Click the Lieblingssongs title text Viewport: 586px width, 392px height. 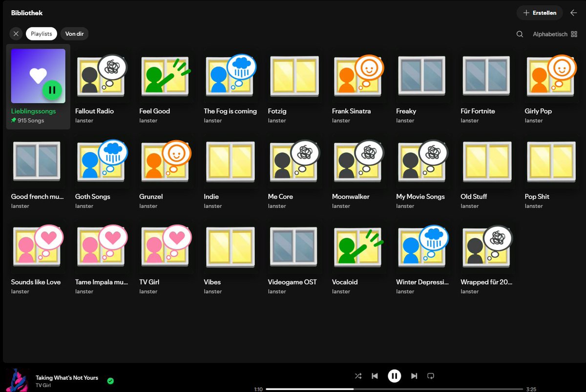point(34,111)
